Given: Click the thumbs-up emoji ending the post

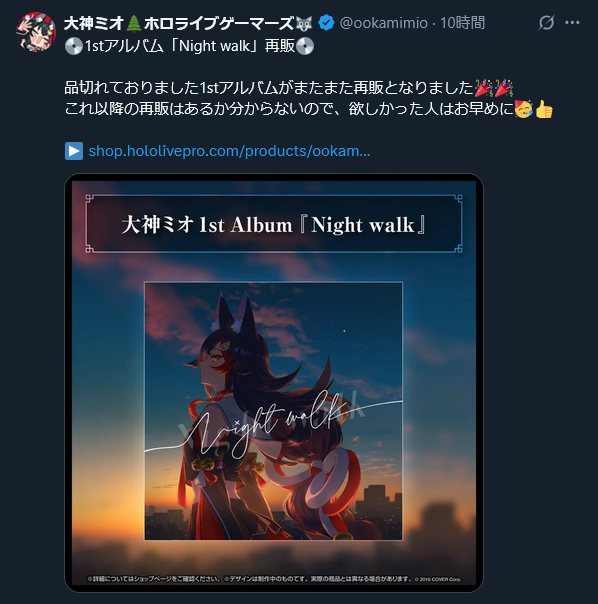Looking at the screenshot, I should pyautogui.click(x=544, y=109).
